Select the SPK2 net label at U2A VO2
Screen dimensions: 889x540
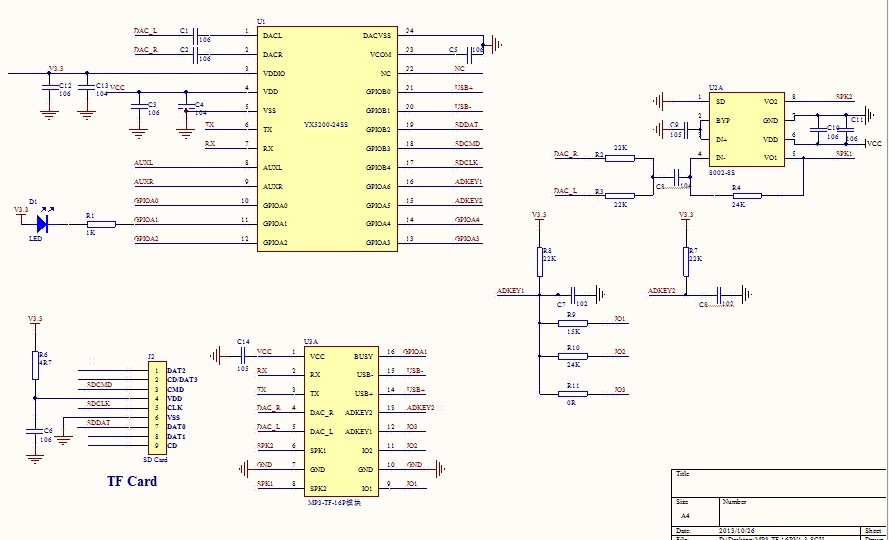tap(844, 97)
